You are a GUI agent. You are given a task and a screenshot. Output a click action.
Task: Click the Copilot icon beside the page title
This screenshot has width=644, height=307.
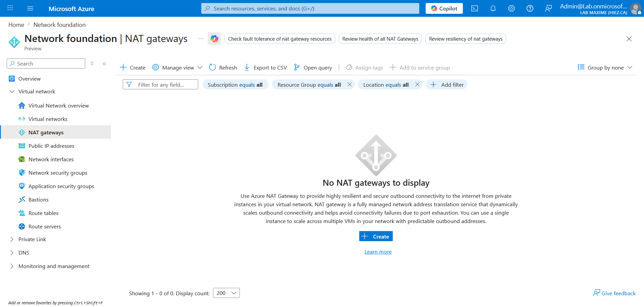214,39
